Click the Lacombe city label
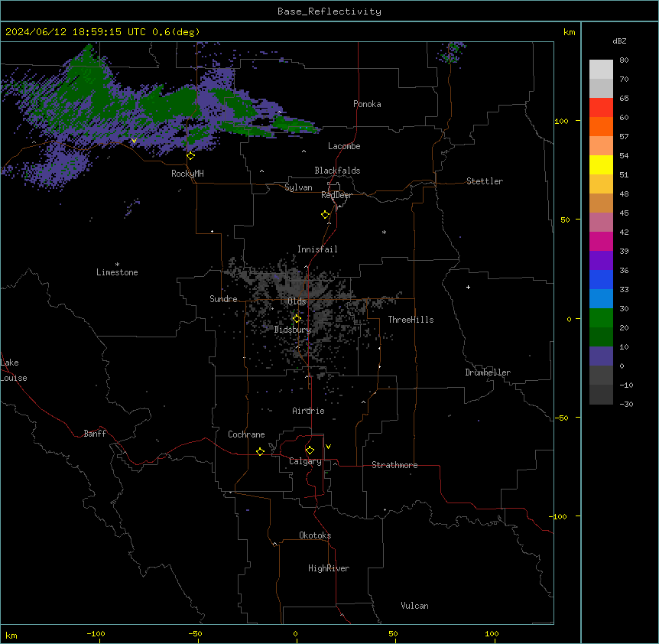Viewport: 659px width, 644px height. tap(344, 146)
